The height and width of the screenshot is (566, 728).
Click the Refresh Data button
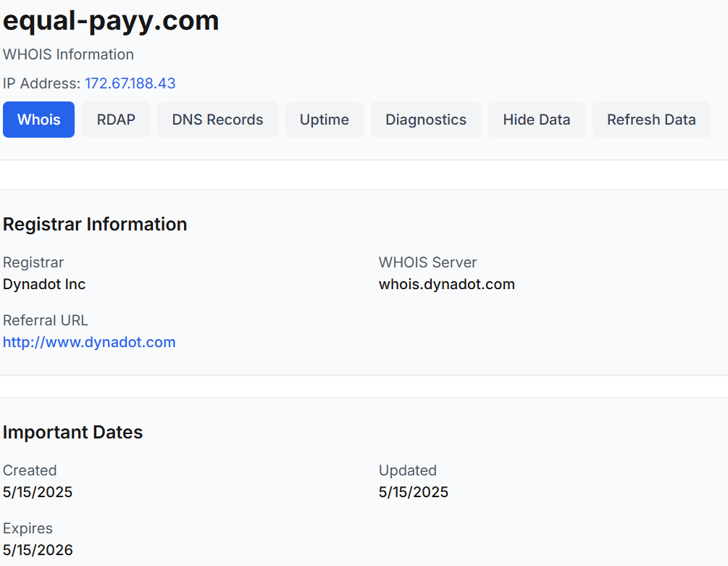pyautogui.click(x=651, y=120)
